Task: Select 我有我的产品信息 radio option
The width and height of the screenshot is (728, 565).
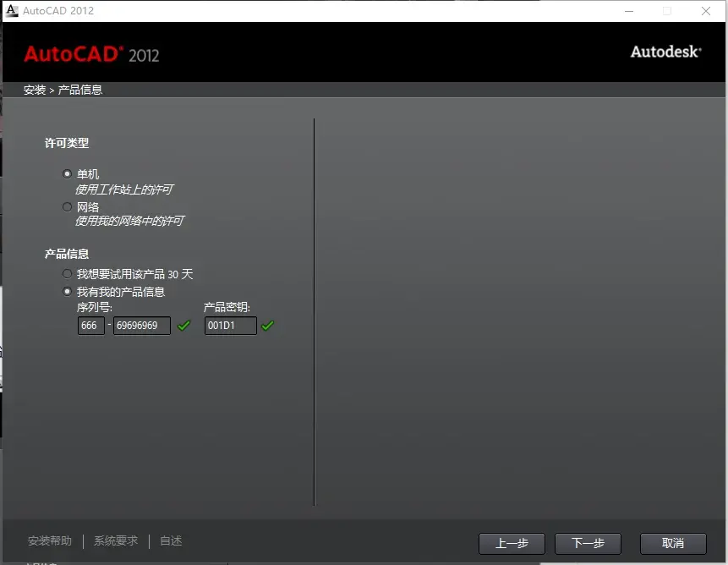Action: pyautogui.click(x=68, y=292)
